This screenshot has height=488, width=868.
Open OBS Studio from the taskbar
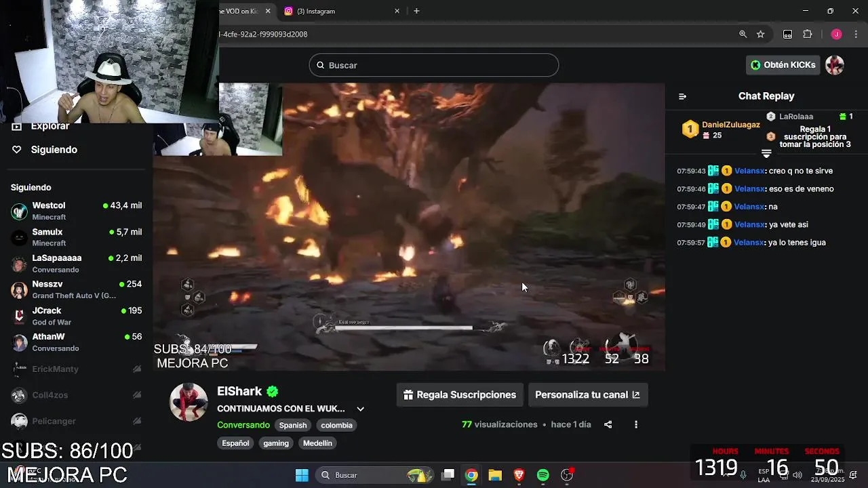(567, 475)
